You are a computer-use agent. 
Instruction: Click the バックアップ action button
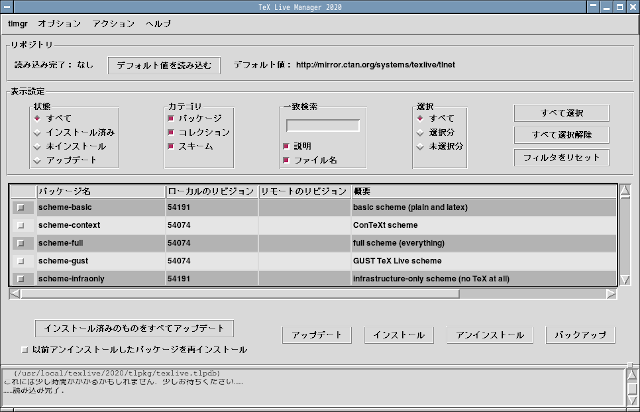pyautogui.click(x=580, y=335)
